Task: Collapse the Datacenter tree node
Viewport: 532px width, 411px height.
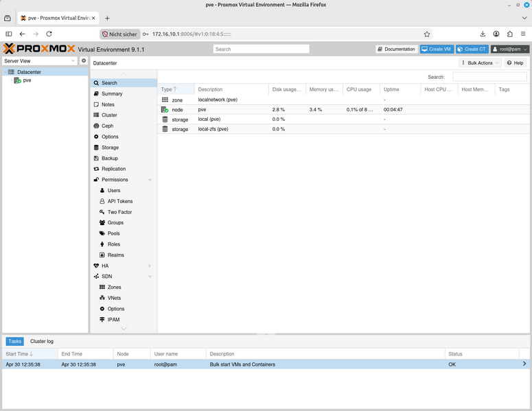Action: pyautogui.click(x=5, y=72)
